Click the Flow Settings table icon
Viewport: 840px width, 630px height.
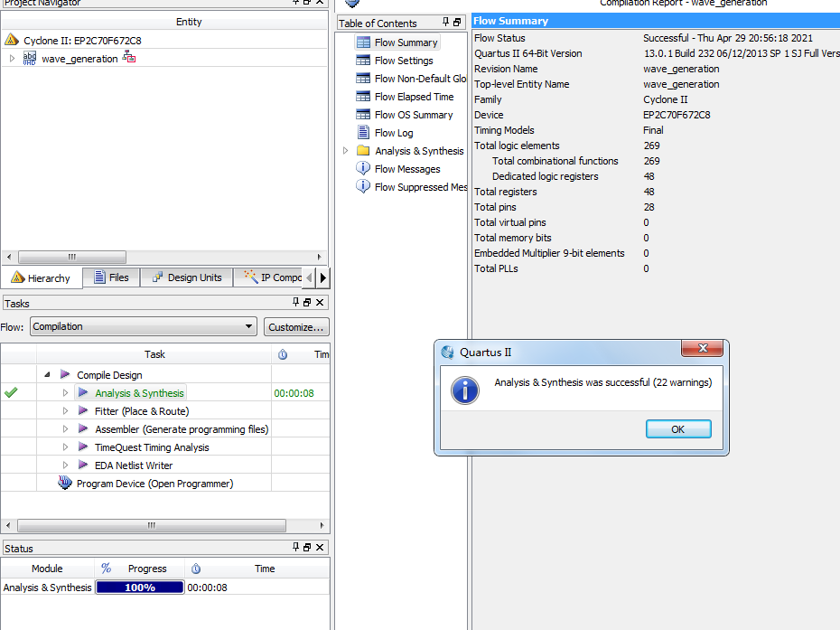pos(363,61)
